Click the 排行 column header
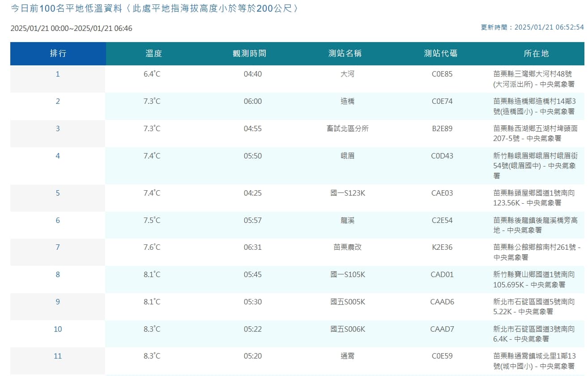This screenshot has width=588, height=376. point(58,54)
